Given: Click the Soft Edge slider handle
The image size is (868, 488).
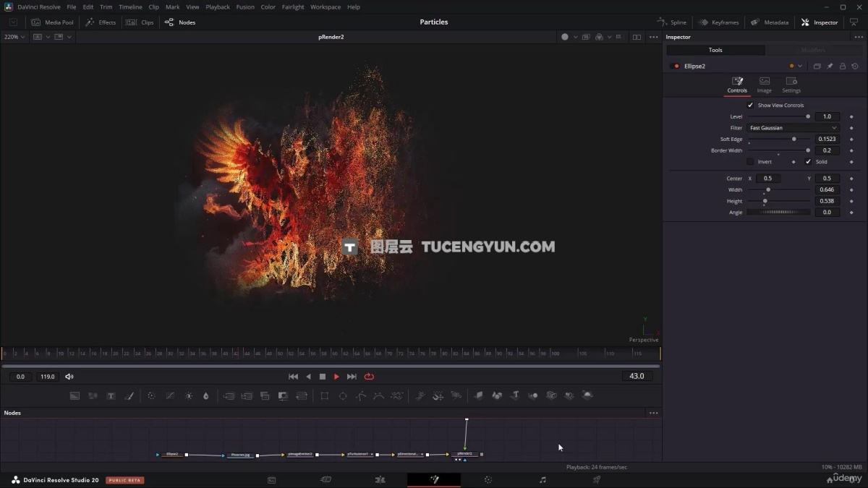Looking at the screenshot, I should 794,139.
